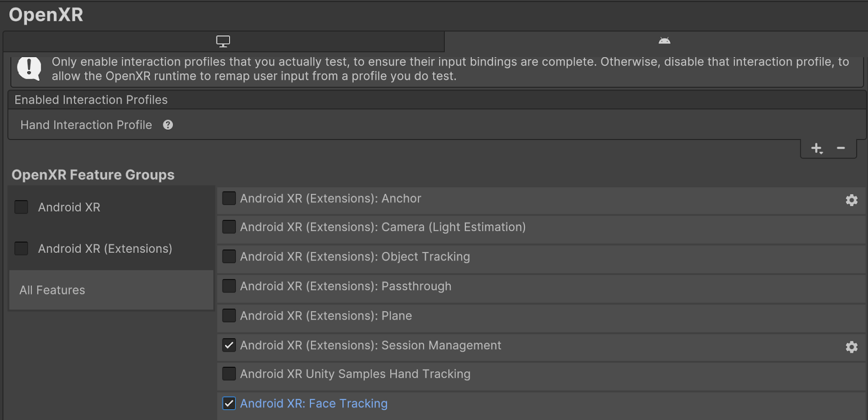Check the Plane feature
868x420 pixels.
point(229,316)
